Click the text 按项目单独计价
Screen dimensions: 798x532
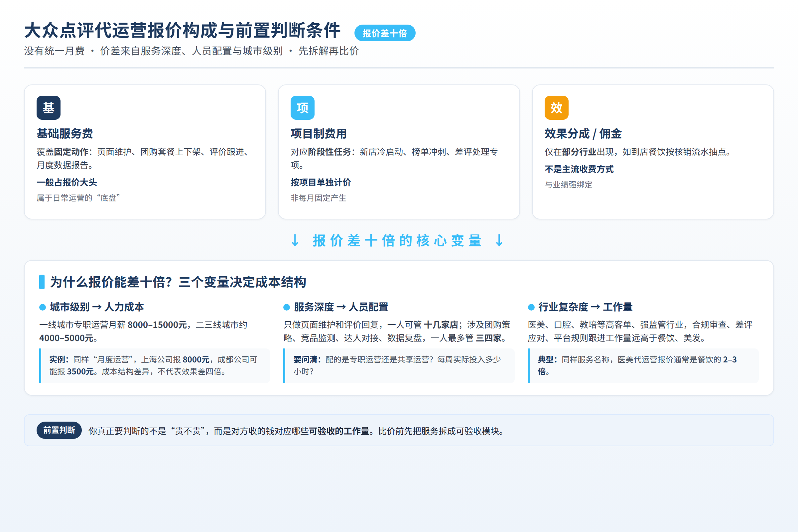pyautogui.click(x=321, y=183)
